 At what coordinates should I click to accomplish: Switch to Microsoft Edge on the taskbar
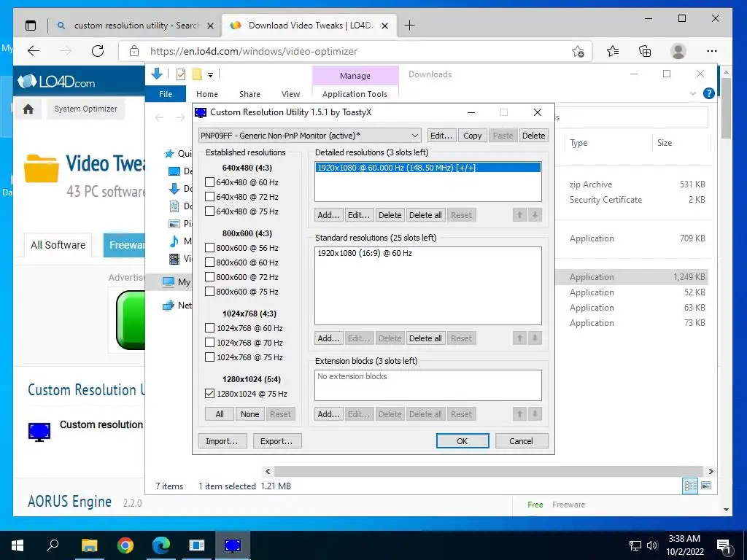click(161, 545)
